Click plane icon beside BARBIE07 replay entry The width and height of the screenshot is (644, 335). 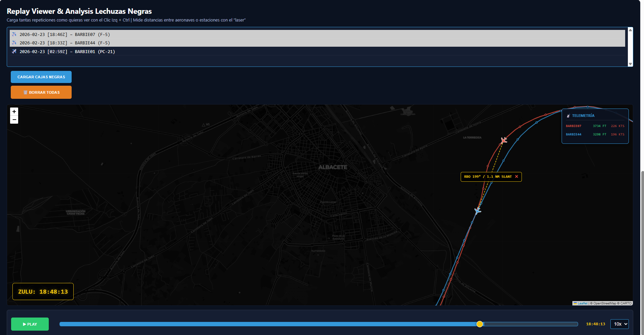[14, 34]
